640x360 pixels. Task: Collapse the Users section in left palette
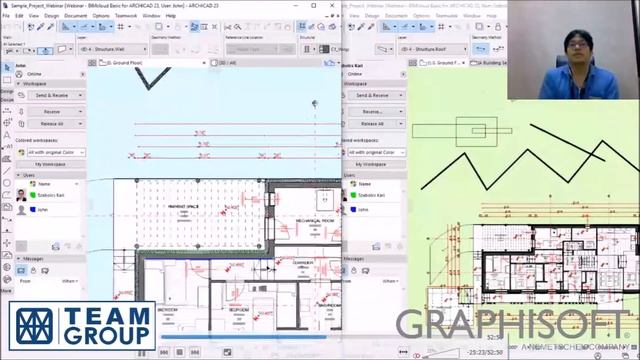18,175
